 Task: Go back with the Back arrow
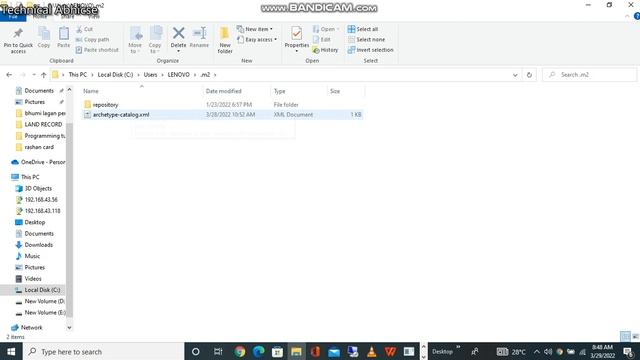(x=9, y=75)
